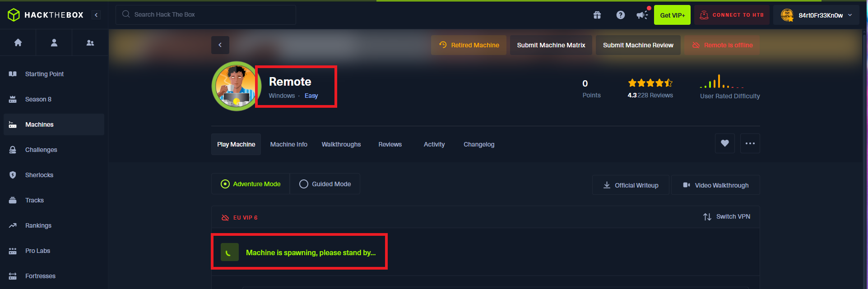
Task: Click the Machine is spawning status text
Action: tap(311, 252)
